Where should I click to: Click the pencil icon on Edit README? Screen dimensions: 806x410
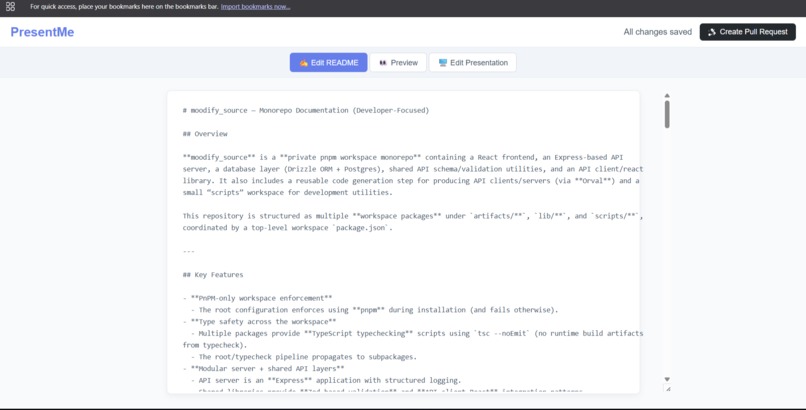[304, 63]
